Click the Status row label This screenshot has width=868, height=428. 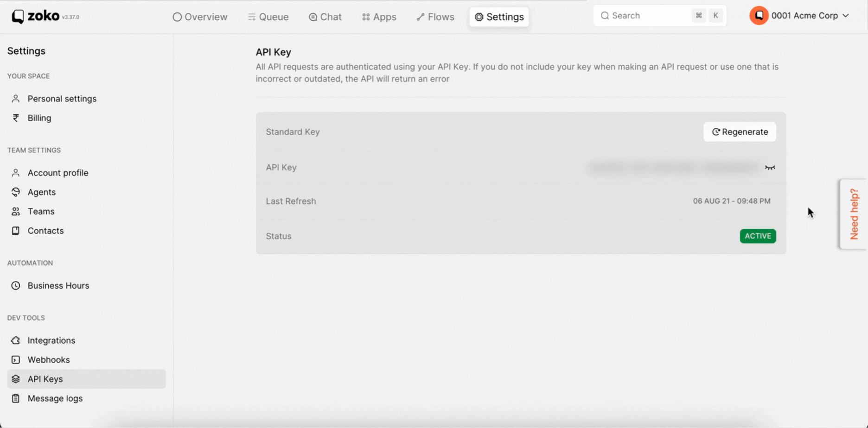click(x=279, y=236)
